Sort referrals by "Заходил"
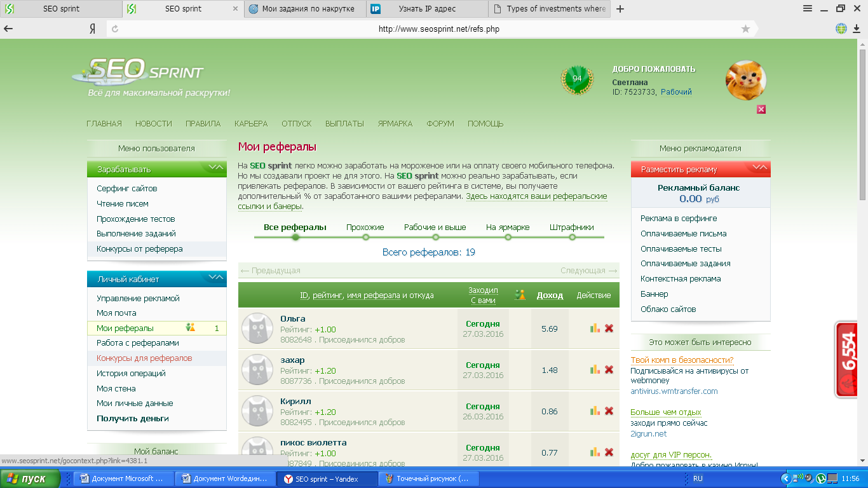The height and width of the screenshot is (488, 868). click(483, 290)
